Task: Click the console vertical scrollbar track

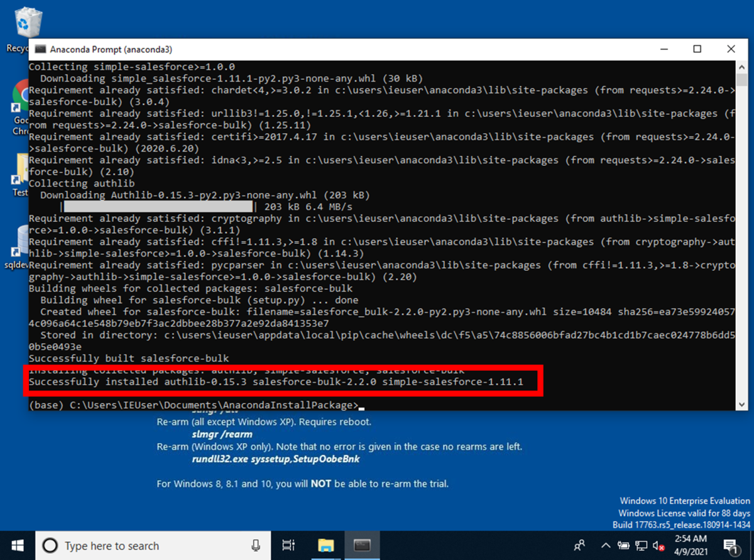Action: (741, 236)
